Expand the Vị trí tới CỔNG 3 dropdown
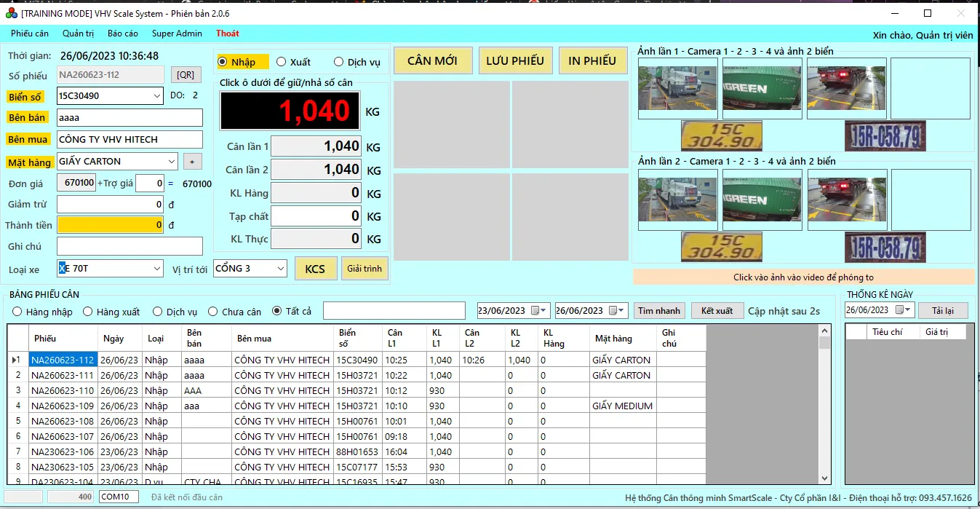The width and height of the screenshot is (980, 509). (x=282, y=269)
